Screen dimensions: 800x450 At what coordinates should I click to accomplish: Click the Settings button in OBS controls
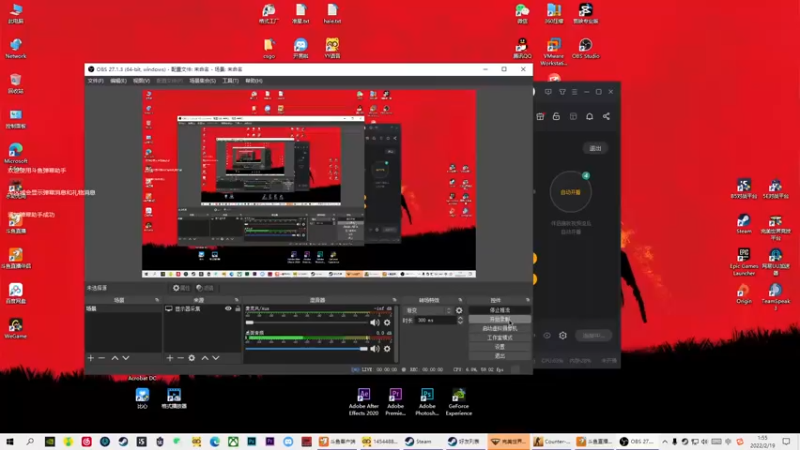pos(499,347)
